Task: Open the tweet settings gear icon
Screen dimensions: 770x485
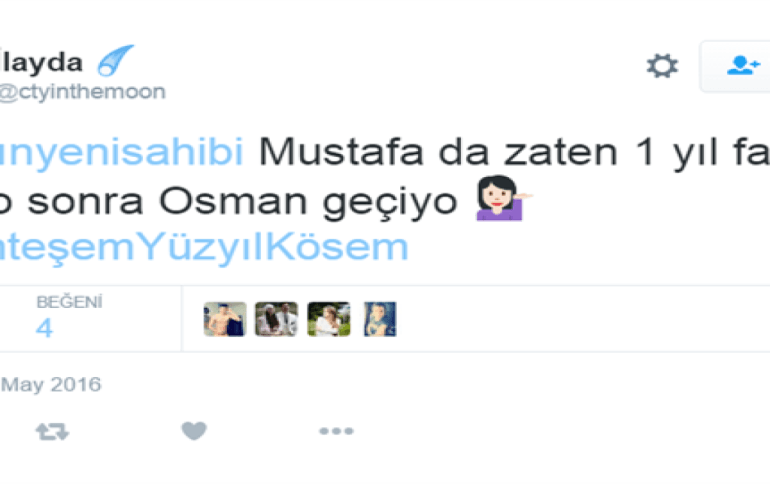Action: click(662, 66)
